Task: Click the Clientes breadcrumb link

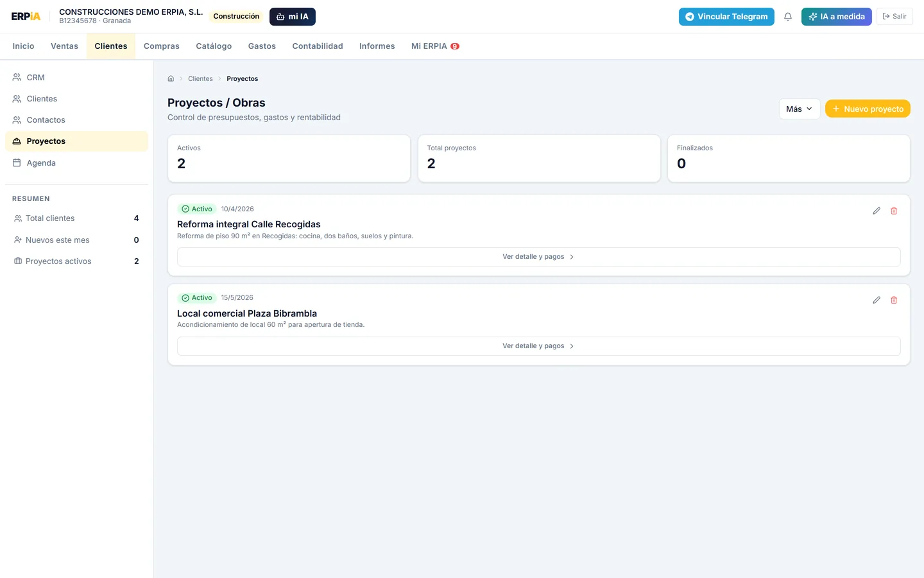Action: (200, 79)
